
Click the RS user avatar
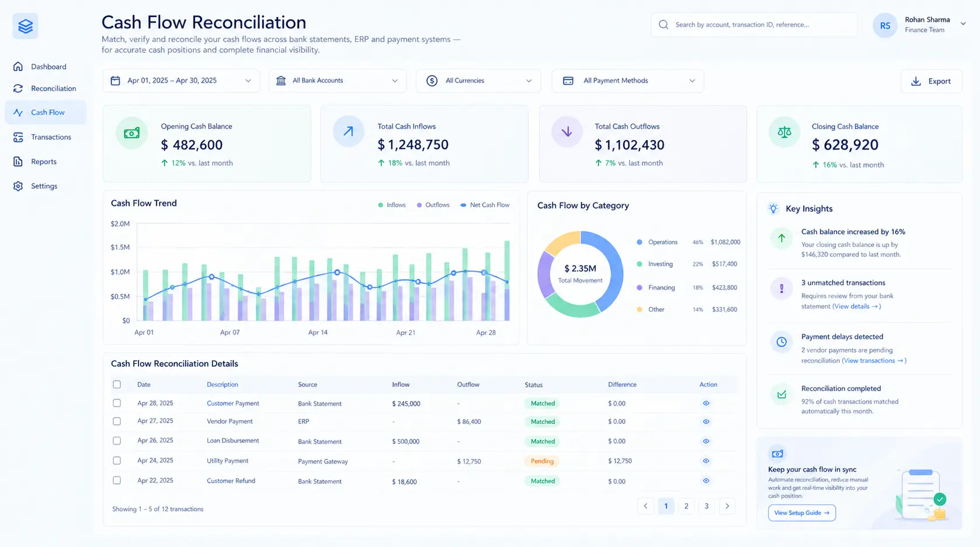coord(885,26)
